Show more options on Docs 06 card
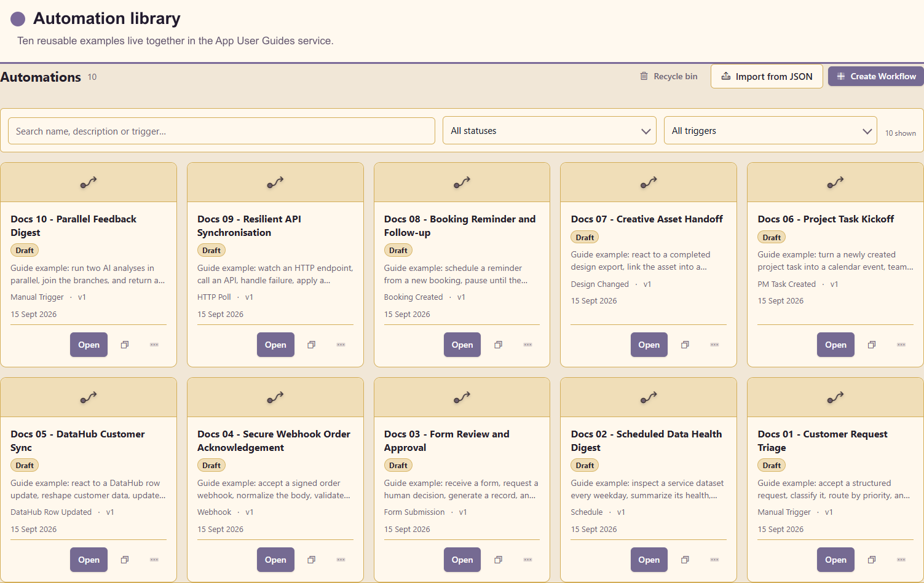Image resolution: width=924 pixels, height=583 pixels. (x=901, y=345)
